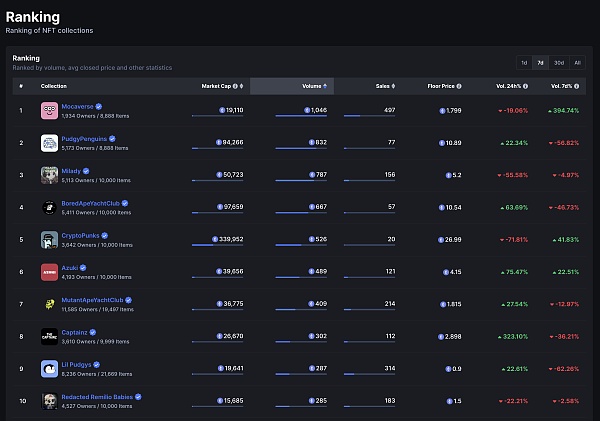This screenshot has width=600, height=421.
Task: Click the BoredApeYachtClub skull logo
Action: (49, 207)
